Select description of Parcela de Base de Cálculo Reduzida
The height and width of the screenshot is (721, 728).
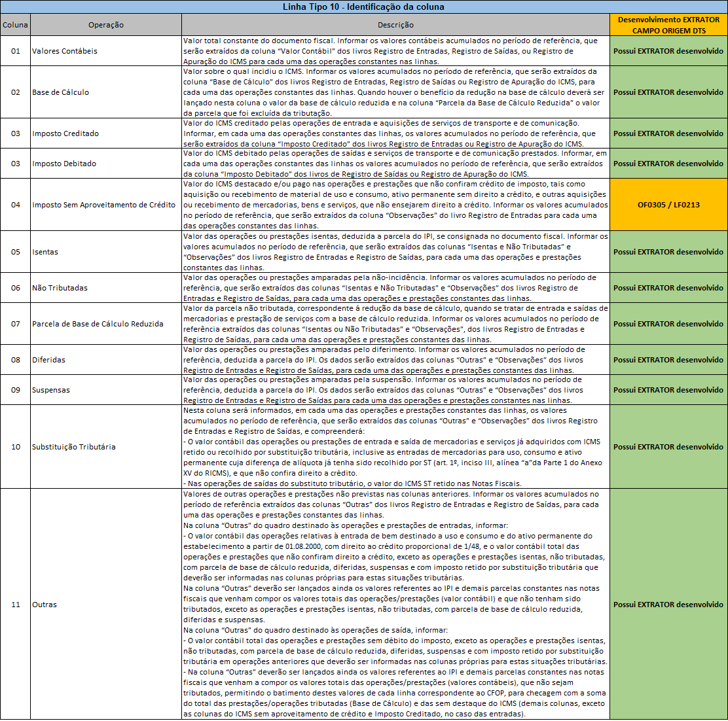[395, 324]
